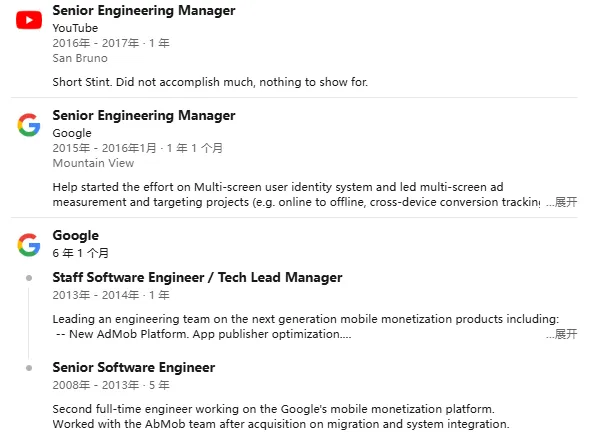Click the San Bruno location text
Image resolution: width=594 pixels, height=444 pixels.
coord(80,58)
